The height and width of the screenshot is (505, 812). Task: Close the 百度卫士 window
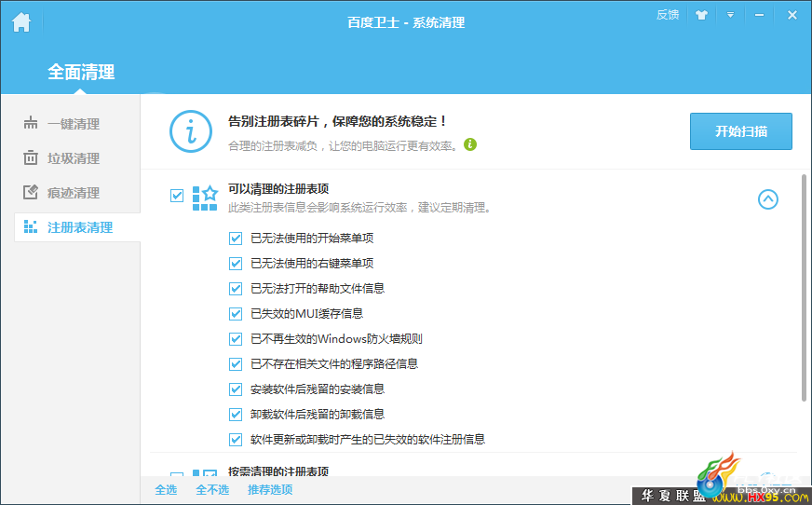[792, 15]
